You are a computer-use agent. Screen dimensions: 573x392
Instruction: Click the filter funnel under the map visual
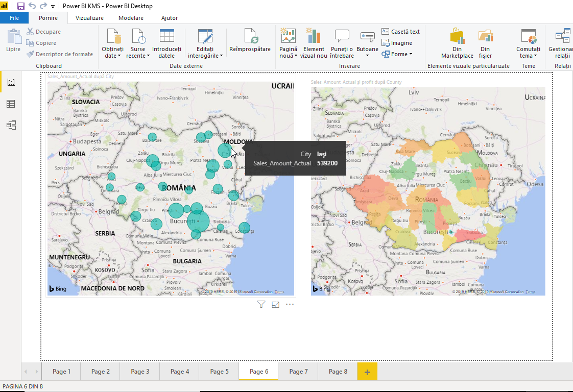[x=261, y=304]
